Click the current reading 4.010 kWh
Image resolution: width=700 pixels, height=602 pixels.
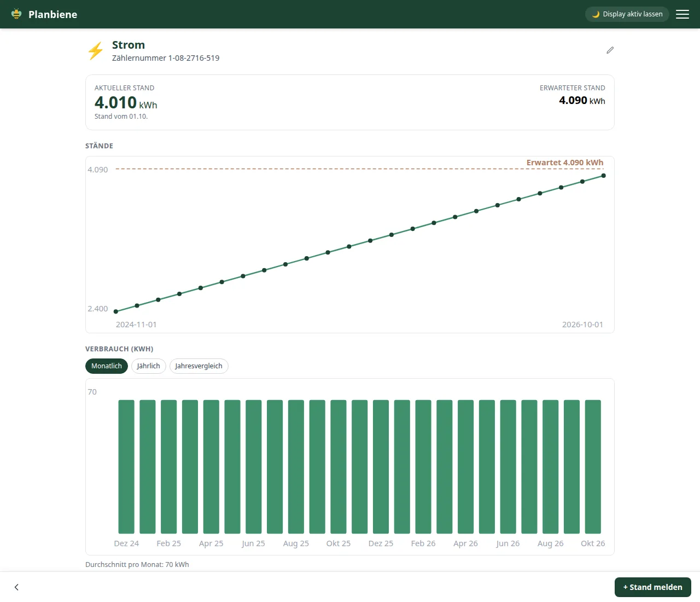(126, 102)
